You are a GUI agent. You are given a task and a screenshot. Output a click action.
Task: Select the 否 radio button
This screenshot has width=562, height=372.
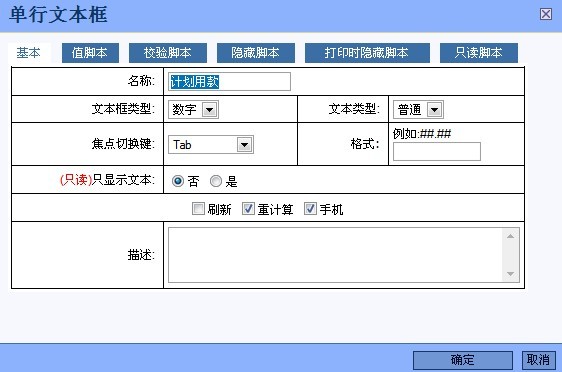tap(178, 181)
